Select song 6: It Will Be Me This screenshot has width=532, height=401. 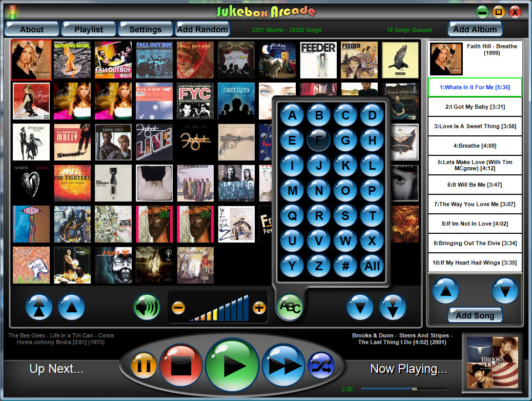click(475, 185)
